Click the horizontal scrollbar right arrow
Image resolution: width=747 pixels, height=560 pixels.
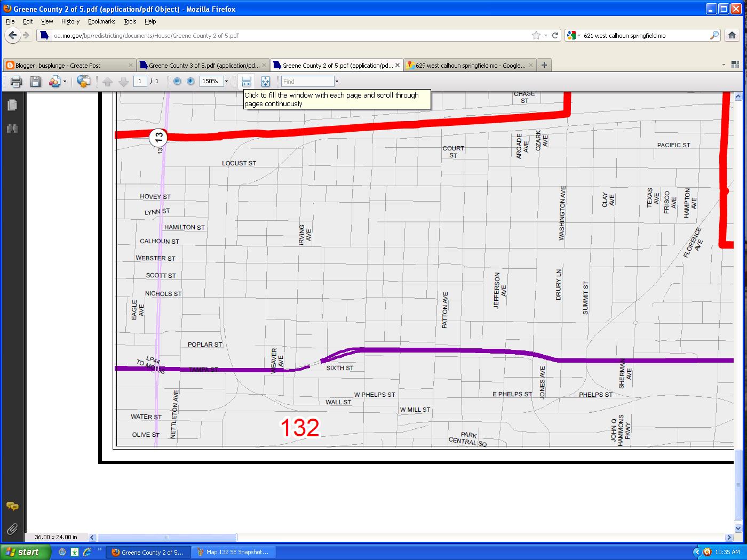[729, 538]
